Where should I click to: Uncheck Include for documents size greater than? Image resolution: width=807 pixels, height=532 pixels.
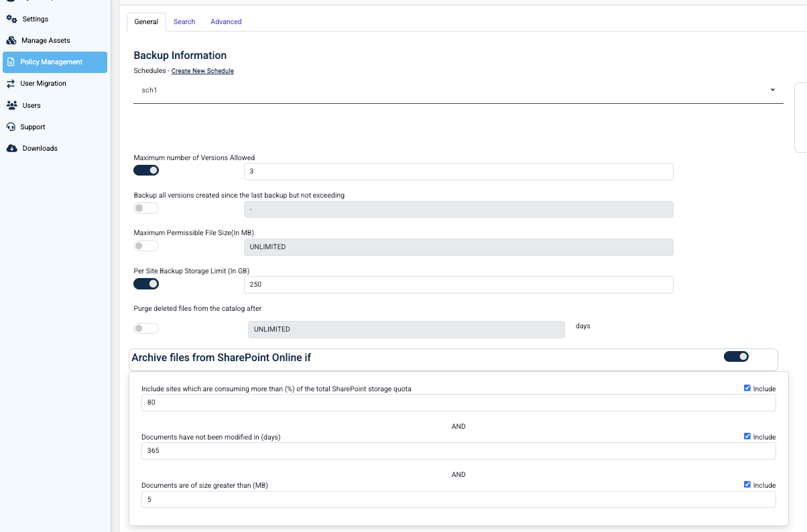747,484
